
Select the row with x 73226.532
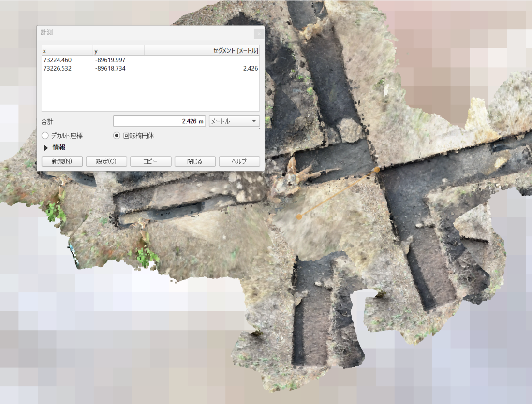tap(58, 69)
